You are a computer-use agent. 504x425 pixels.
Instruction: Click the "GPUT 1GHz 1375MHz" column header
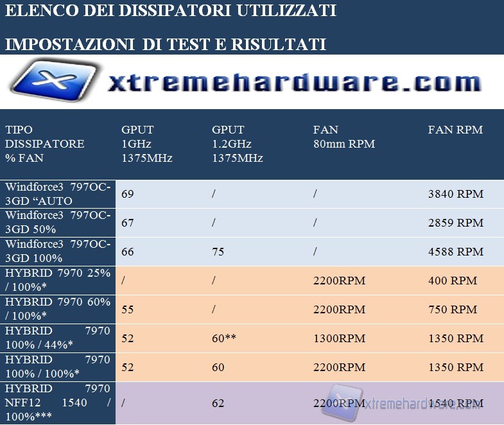[x=146, y=144]
